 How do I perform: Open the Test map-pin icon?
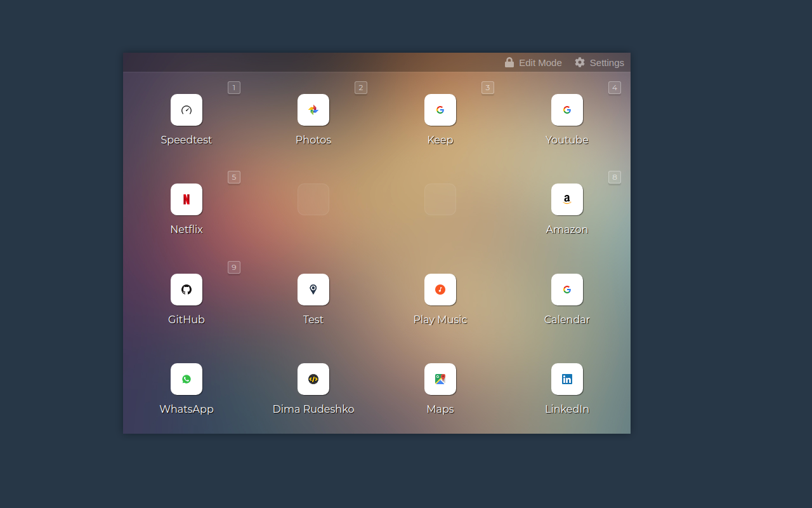point(313,290)
